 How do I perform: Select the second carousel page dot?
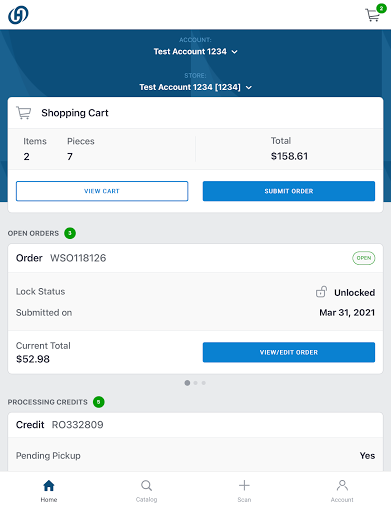tap(196, 383)
